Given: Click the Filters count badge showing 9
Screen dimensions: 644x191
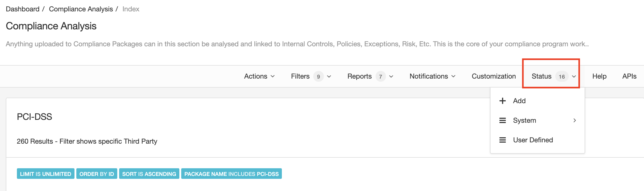Looking at the screenshot, I should point(319,76).
